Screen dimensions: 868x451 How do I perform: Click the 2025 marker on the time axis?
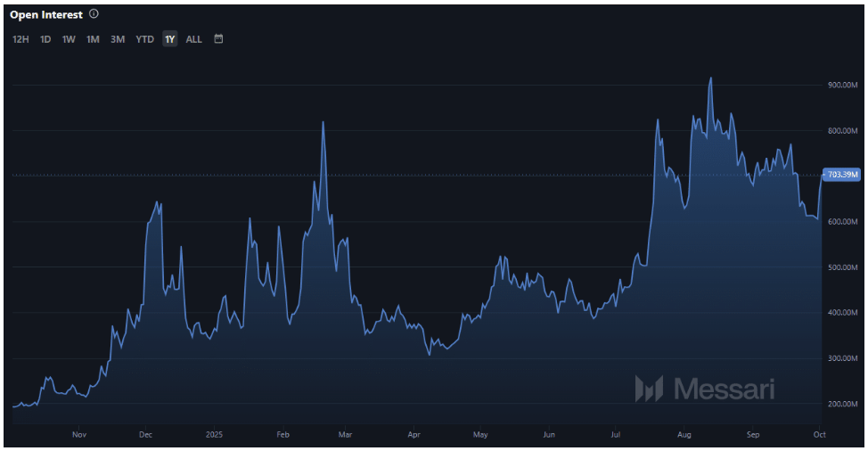coord(214,435)
